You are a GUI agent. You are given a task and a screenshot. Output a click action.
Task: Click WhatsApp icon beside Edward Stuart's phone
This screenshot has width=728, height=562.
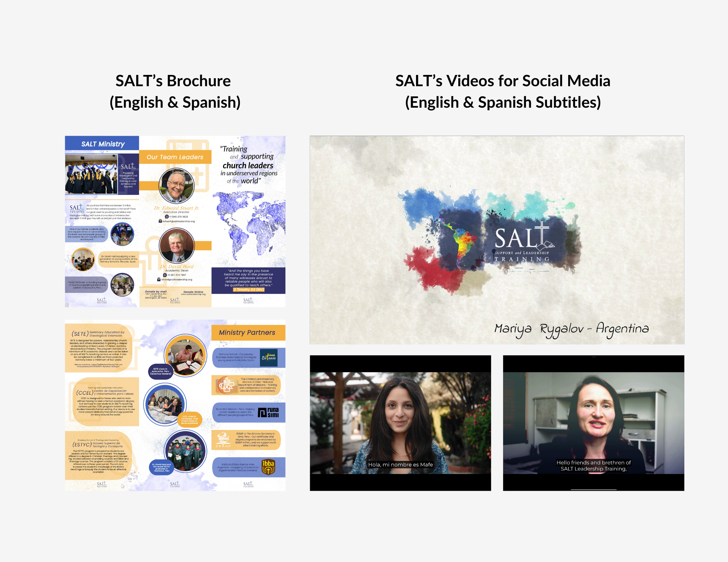point(166,216)
